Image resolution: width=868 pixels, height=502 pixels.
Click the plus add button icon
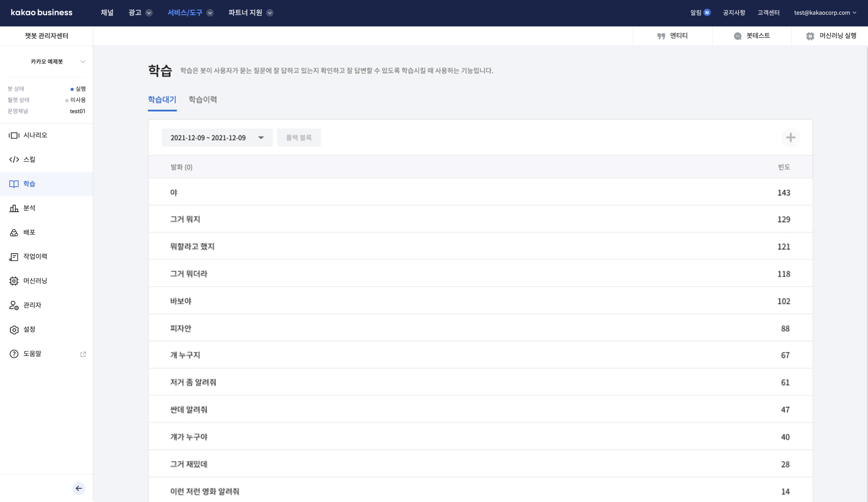[790, 137]
